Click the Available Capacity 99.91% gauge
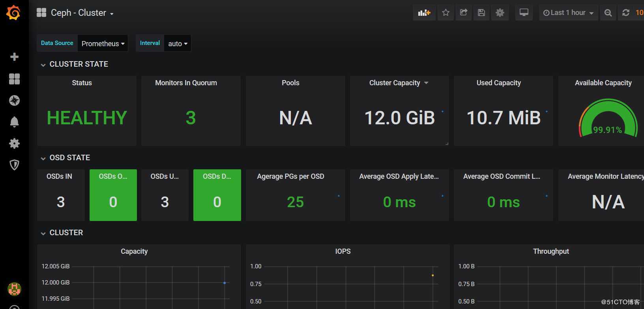644x309 pixels. [x=608, y=118]
